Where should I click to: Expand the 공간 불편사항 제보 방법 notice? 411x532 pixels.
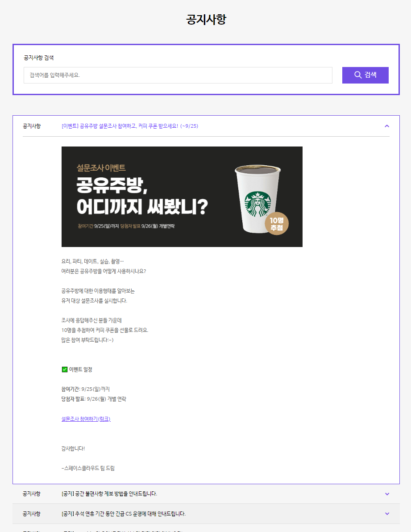(x=387, y=494)
